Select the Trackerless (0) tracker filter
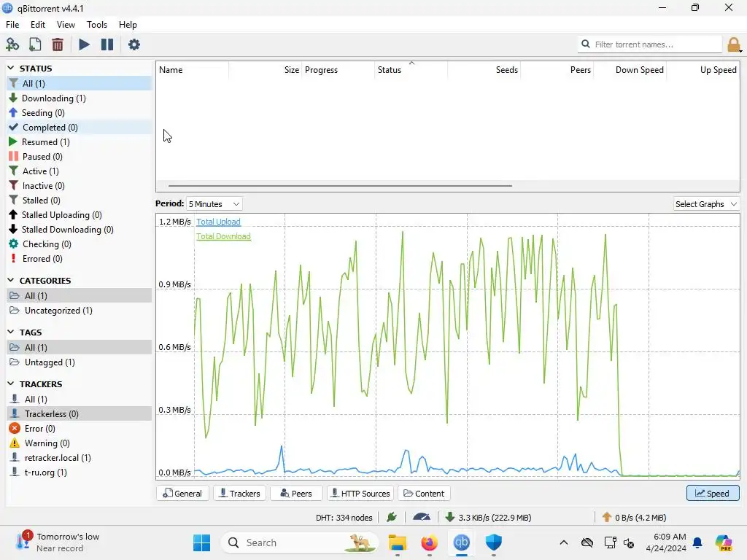 pyautogui.click(x=79, y=414)
